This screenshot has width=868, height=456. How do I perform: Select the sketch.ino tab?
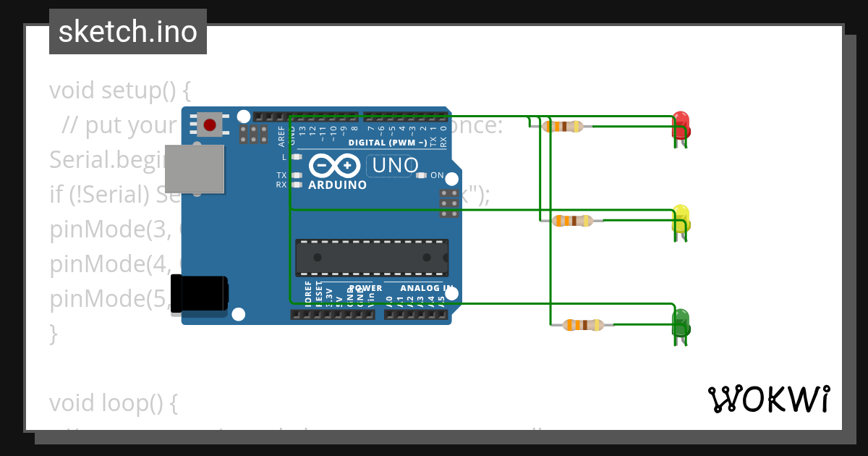click(127, 31)
